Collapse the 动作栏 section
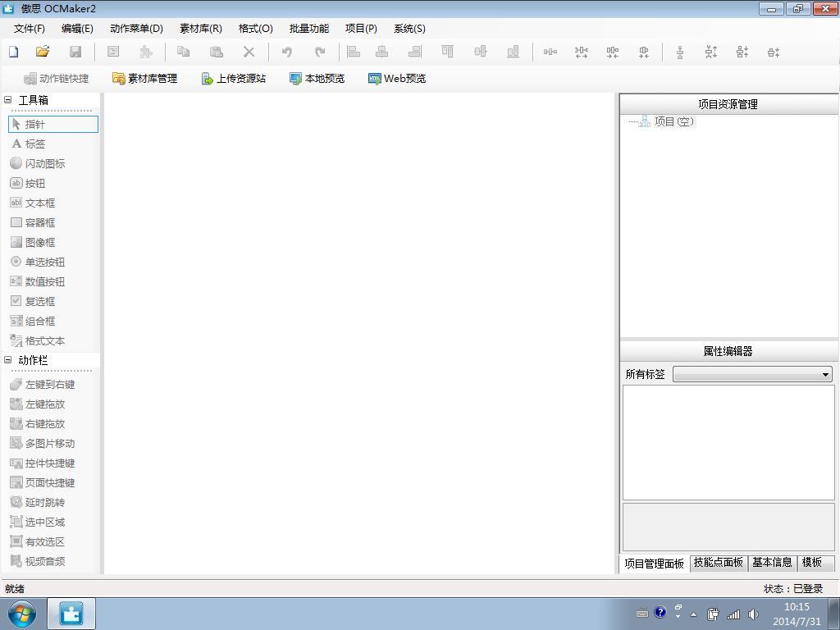 [7, 360]
